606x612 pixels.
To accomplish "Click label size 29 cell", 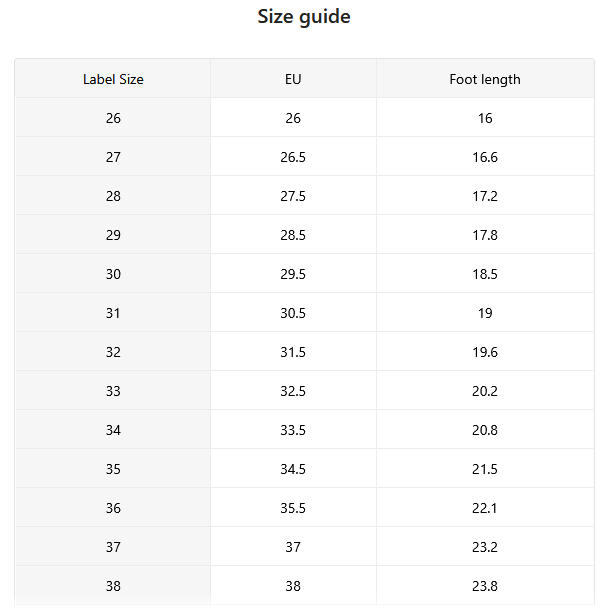I will [113, 235].
